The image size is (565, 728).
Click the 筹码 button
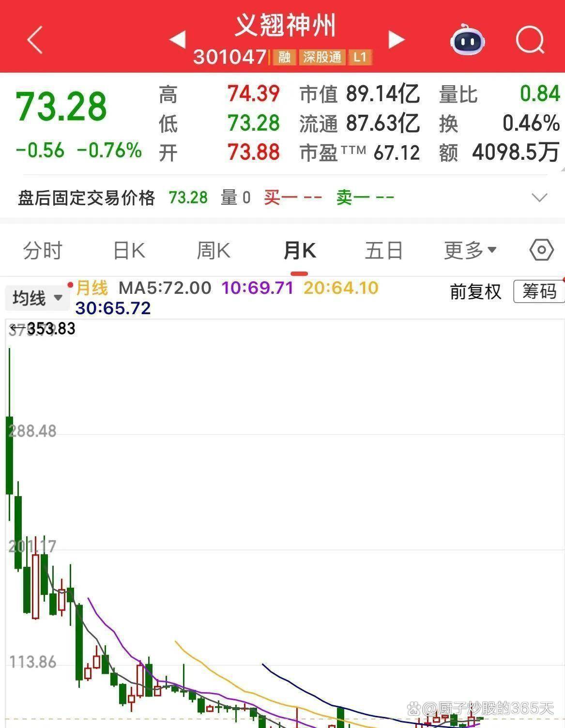[539, 291]
